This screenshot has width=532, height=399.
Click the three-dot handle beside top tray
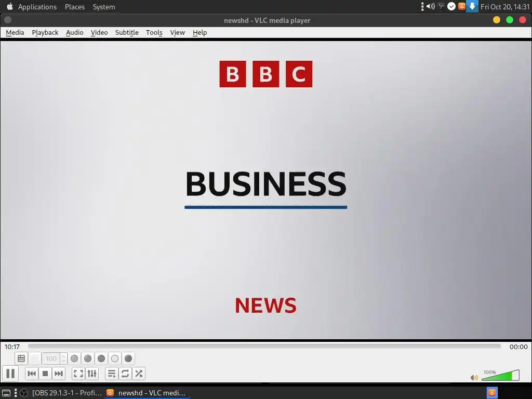pyautogui.click(x=422, y=6)
